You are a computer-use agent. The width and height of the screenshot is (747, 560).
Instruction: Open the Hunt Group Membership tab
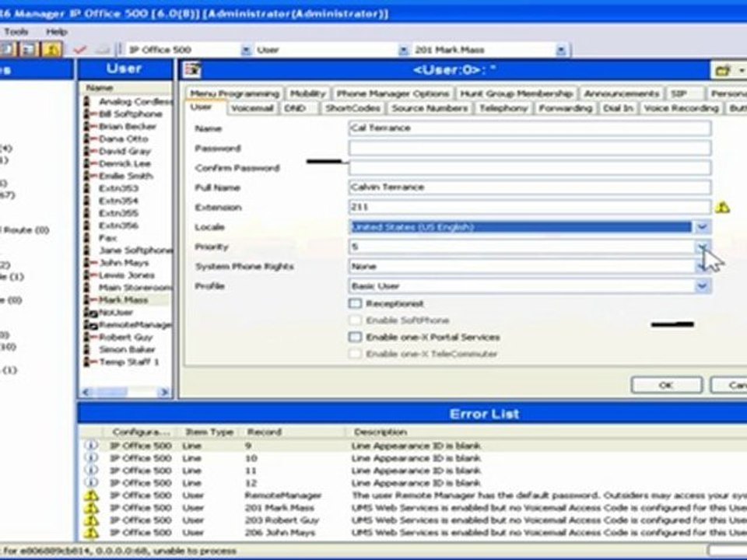516,93
